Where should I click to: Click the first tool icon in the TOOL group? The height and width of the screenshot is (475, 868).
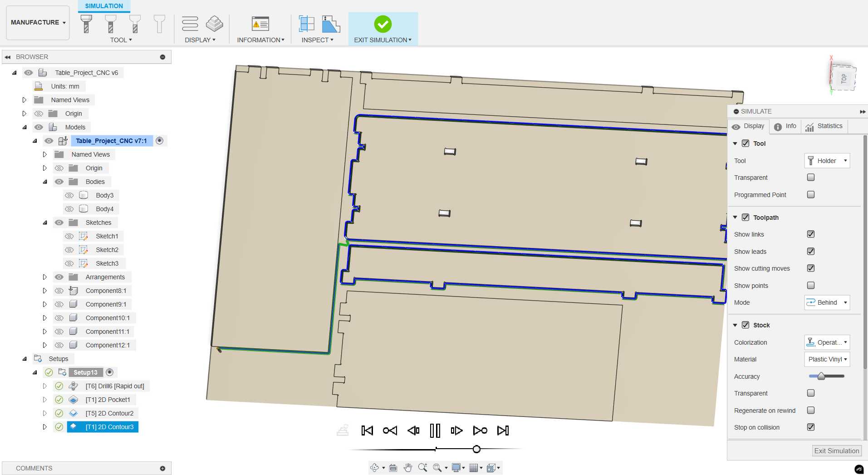pyautogui.click(x=86, y=24)
